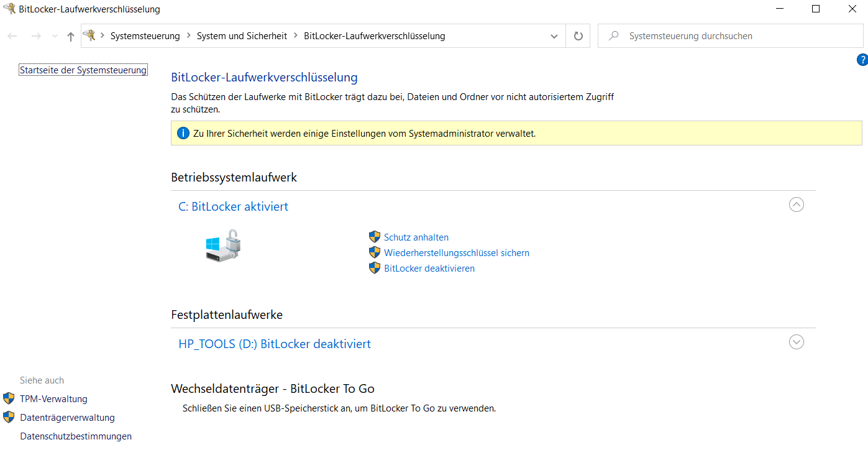Open the System und Sicherheit breadcrumb chevron
This screenshot has width=868, height=455.
296,36
